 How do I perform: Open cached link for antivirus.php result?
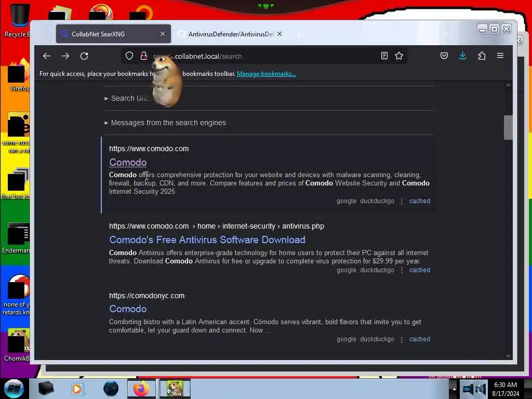tap(420, 270)
